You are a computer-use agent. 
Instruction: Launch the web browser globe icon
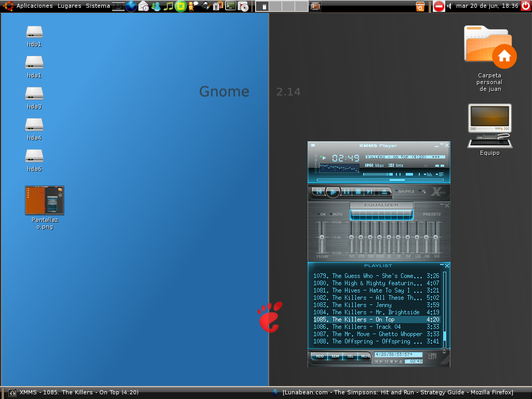tap(131, 6)
